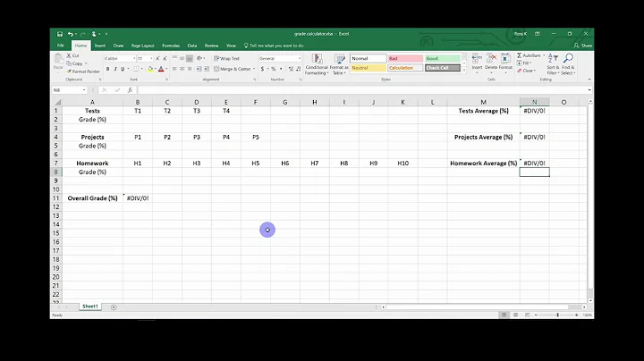Open the borders dropdown arrow

coord(142,69)
